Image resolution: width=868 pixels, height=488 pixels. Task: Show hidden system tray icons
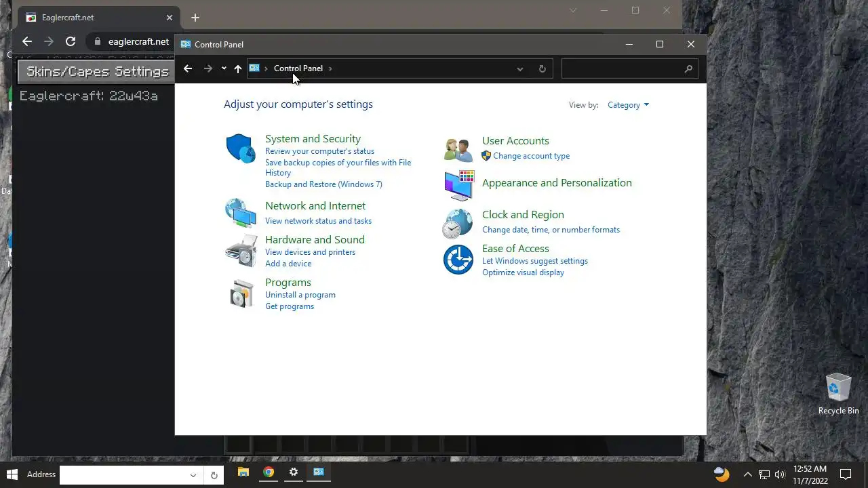coord(748,474)
